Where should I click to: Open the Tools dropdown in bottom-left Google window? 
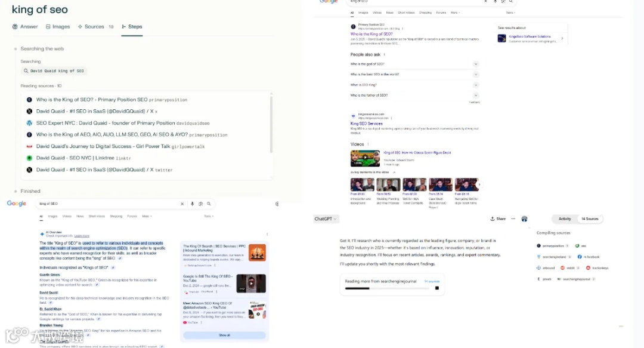[x=209, y=216]
